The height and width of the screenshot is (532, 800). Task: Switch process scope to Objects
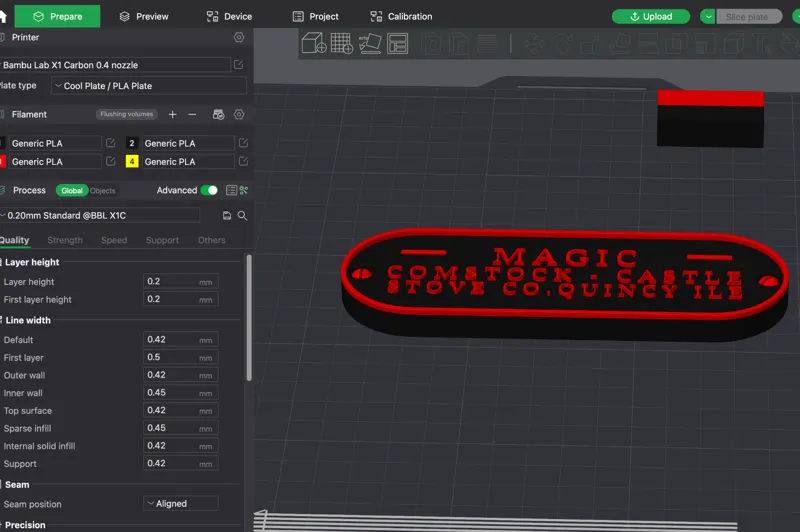[103, 191]
